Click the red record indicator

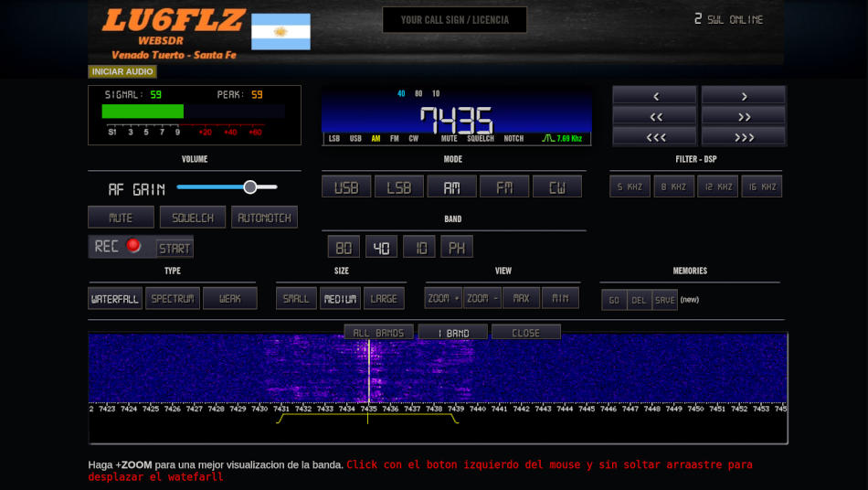(133, 246)
